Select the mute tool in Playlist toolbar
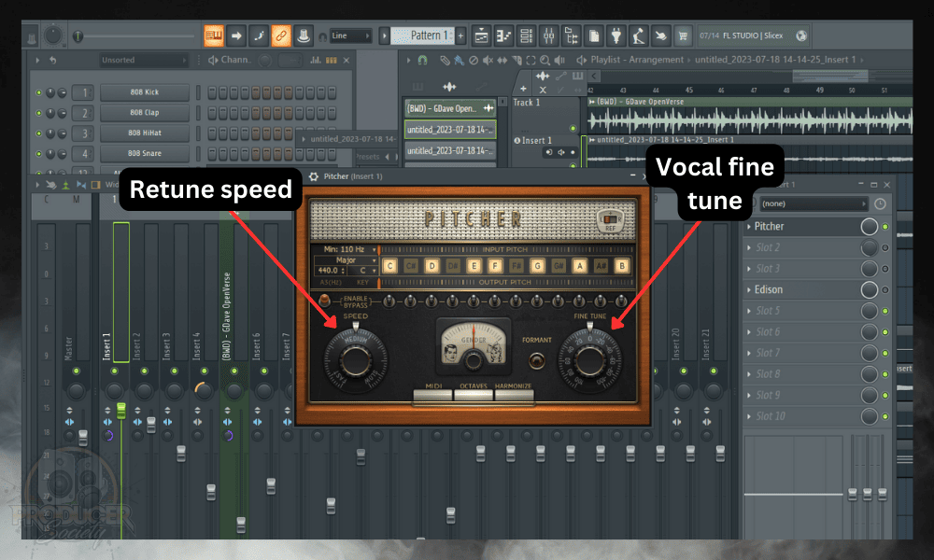 pos(488,60)
